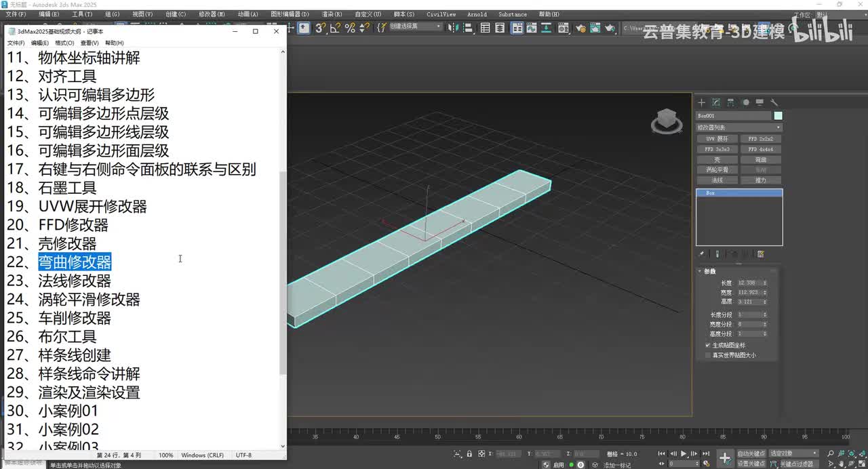Open the Scripting (脚本) menu
The width and height of the screenshot is (868, 469).
405,14
